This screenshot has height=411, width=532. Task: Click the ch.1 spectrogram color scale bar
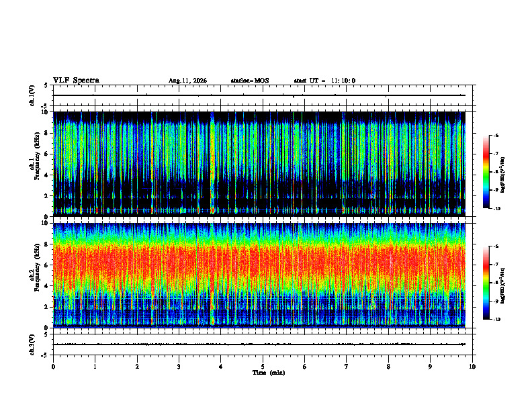[486, 172]
